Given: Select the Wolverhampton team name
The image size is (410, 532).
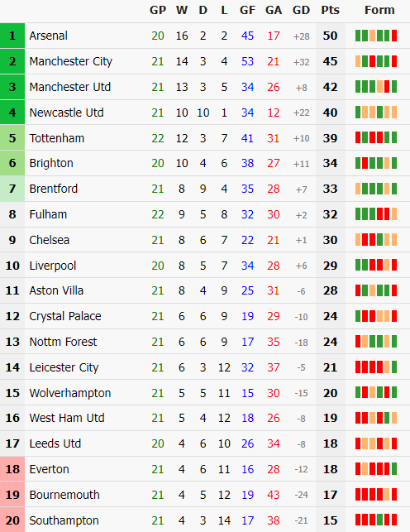Looking at the screenshot, I should pos(70,393).
